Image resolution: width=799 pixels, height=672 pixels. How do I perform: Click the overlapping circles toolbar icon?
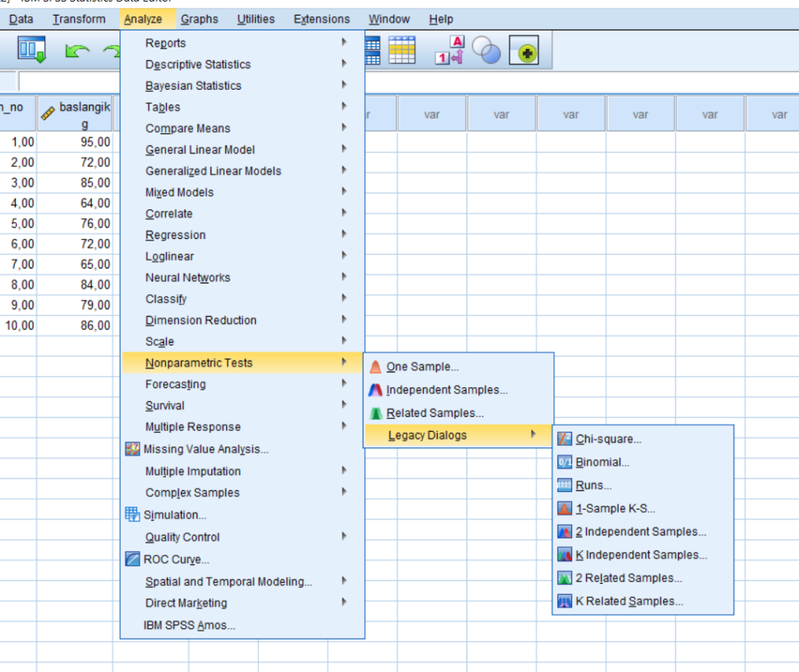click(x=486, y=52)
